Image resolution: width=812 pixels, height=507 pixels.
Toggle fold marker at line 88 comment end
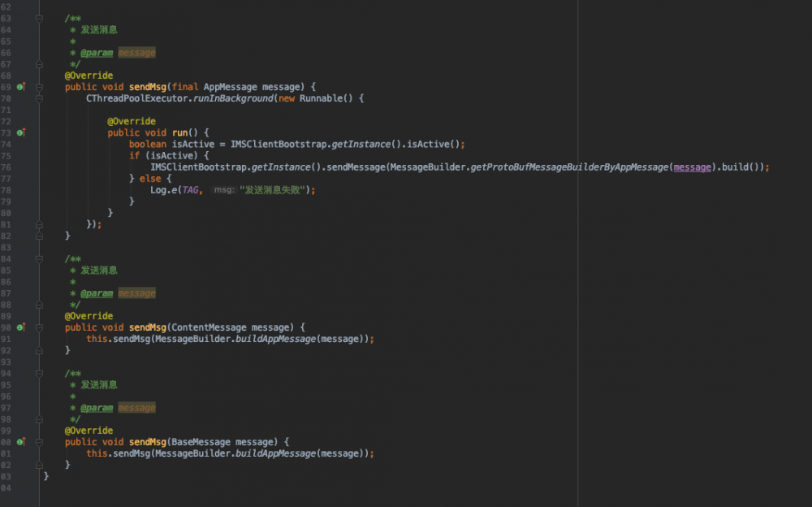point(39,305)
